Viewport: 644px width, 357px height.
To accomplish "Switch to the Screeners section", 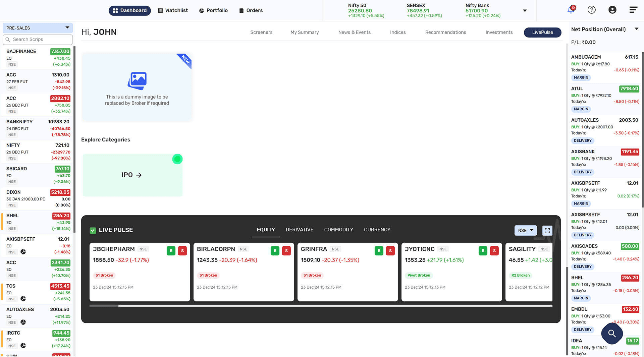I will click(x=261, y=32).
